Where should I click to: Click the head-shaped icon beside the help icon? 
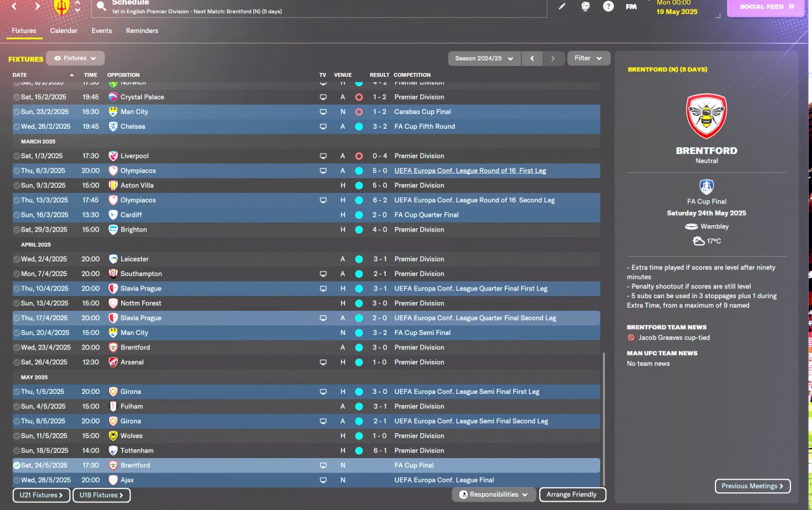(586, 6)
